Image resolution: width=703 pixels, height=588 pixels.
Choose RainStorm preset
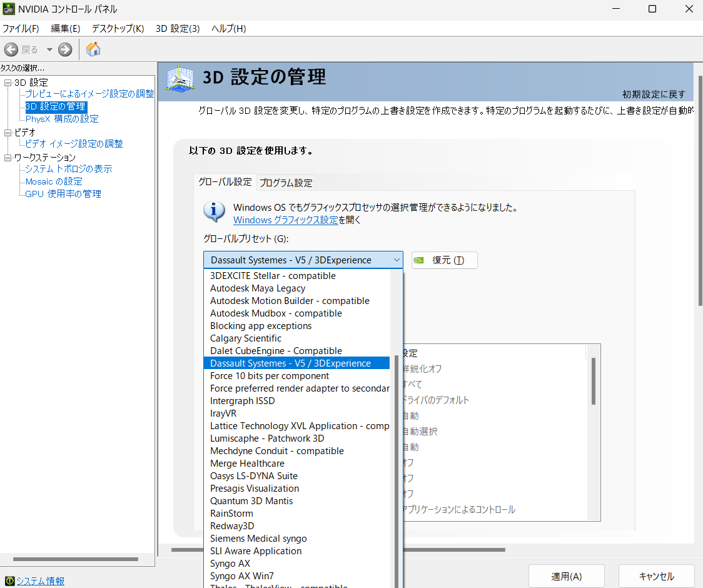coord(297,514)
